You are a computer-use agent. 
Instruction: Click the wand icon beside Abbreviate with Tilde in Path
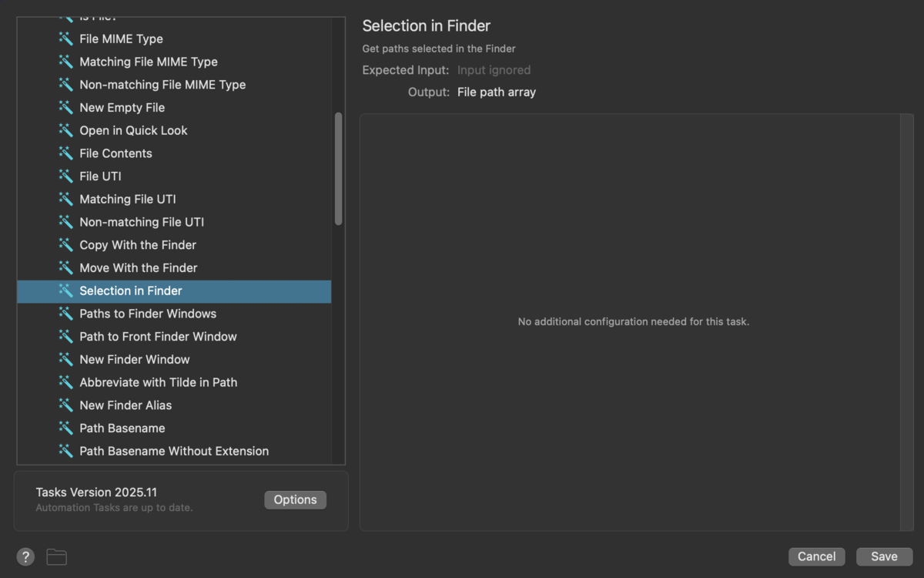(x=66, y=382)
